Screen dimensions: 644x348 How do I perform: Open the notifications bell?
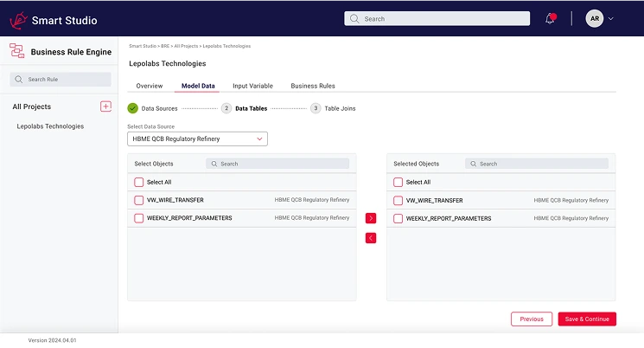(550, 19)
